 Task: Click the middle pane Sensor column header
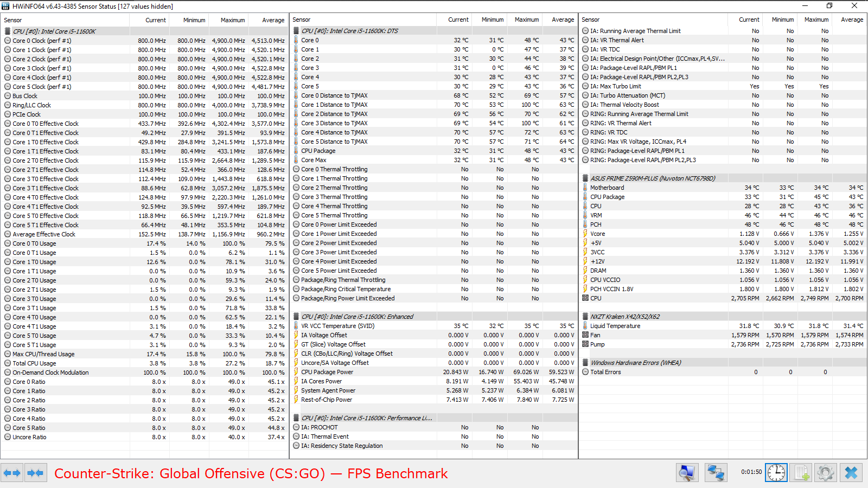[x=363, y=20]
